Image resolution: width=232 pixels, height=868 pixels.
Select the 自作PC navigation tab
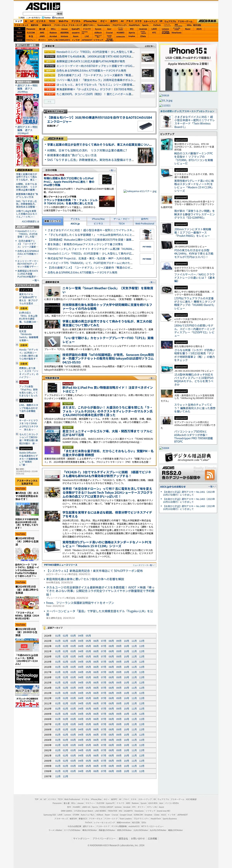coord(114,21)
